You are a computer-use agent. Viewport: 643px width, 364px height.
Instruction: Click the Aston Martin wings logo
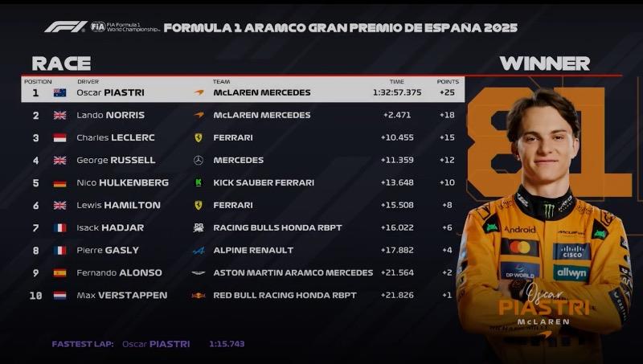click(x=199, y=273)
